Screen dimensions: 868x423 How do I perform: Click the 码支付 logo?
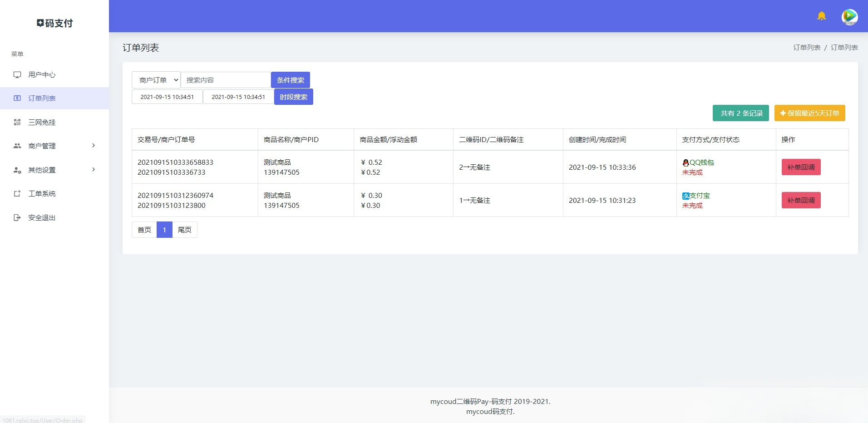54,23
